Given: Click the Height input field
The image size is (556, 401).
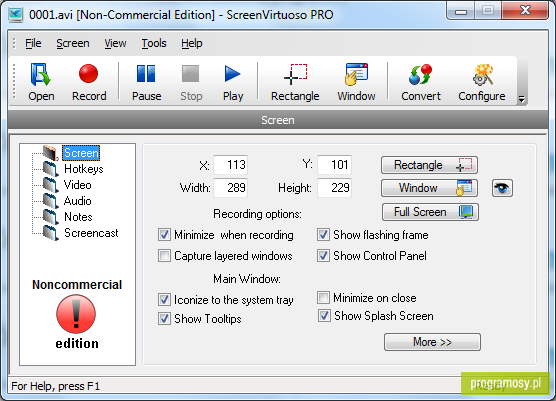Looking at the screenshot, I should click(334, 188).
